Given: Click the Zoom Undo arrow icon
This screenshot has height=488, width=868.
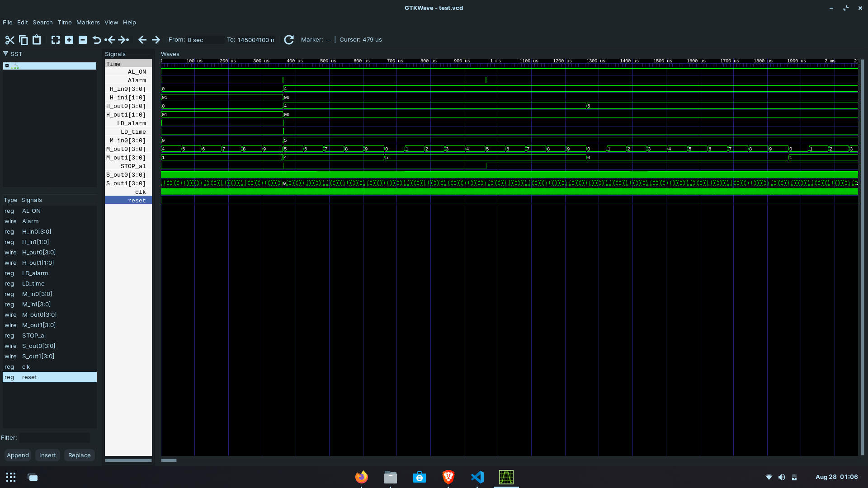Looking at the screenshot, I should point(97,40).
